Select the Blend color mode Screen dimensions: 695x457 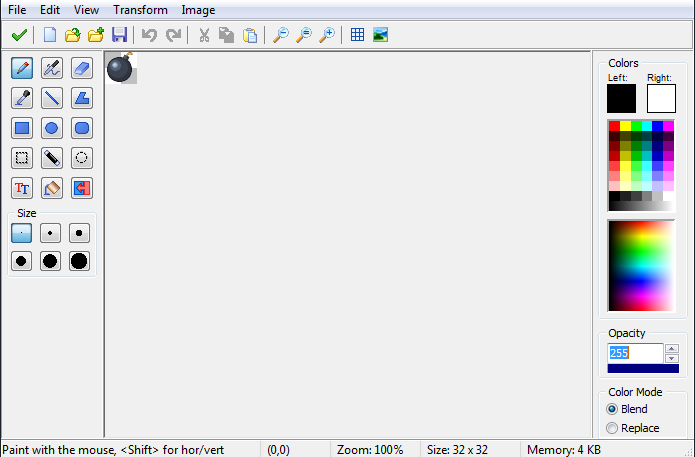612,409
